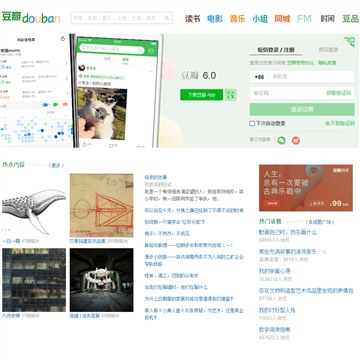Log in with the red Weibo icon
Screen dimensions: 360x360
pos(296,140)
